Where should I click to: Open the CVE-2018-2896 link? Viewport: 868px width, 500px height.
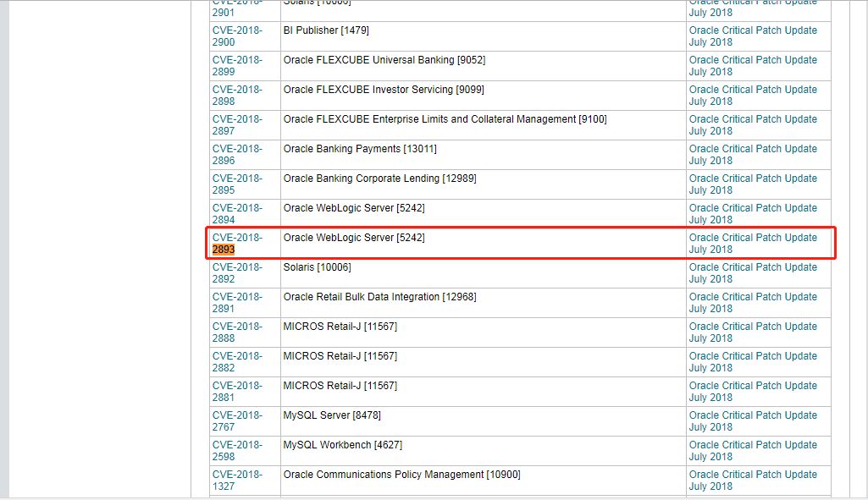pos(237,154)
